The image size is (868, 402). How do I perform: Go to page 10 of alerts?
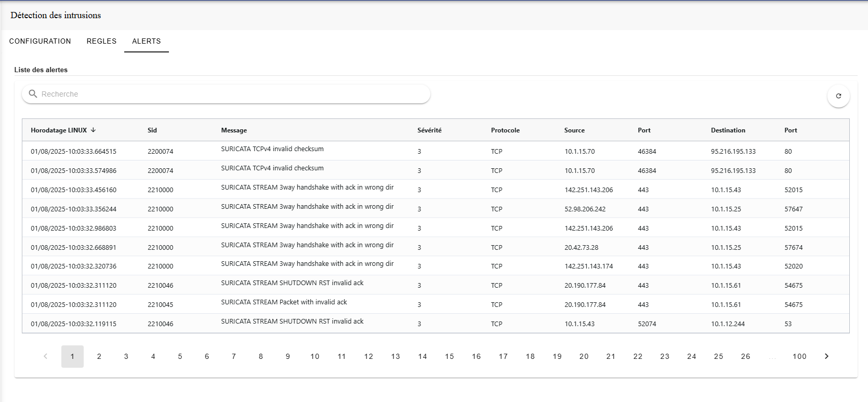(315, 356)
